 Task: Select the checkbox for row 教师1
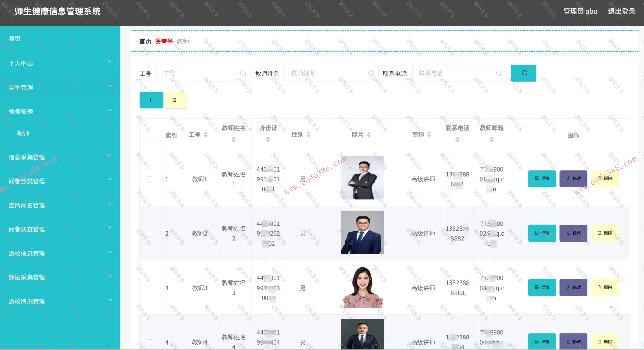[150, 179]
